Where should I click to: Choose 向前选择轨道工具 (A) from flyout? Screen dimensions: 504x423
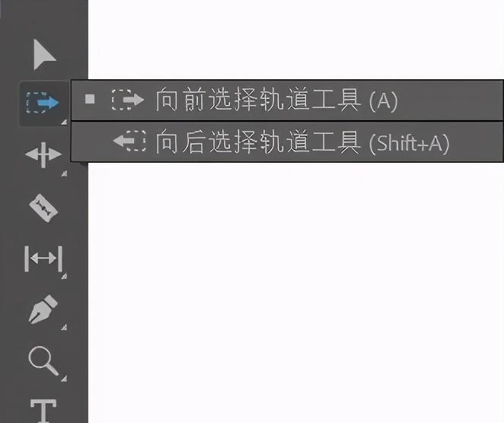click(x=287, y=100)
